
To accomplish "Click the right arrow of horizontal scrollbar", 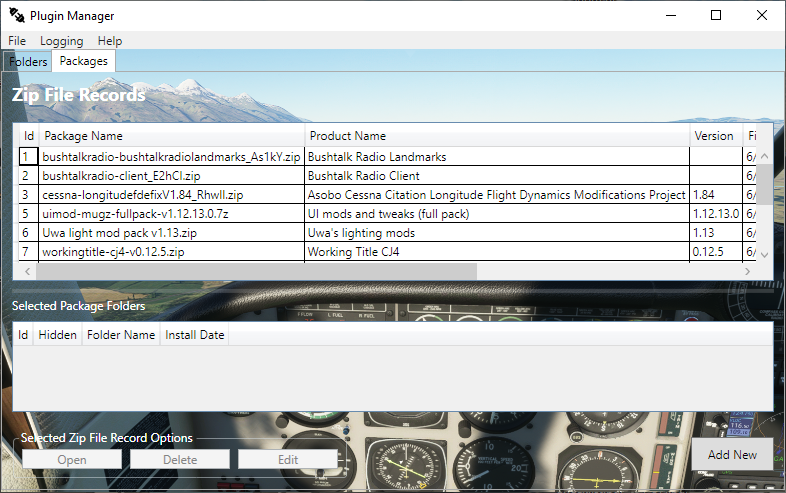I will coord(747,271).
